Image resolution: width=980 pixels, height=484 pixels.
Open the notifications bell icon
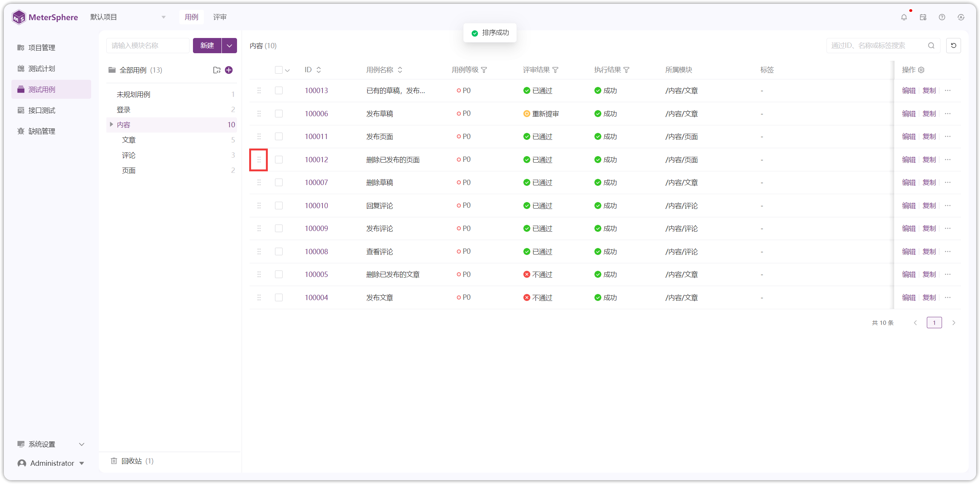tap(904, 17)
